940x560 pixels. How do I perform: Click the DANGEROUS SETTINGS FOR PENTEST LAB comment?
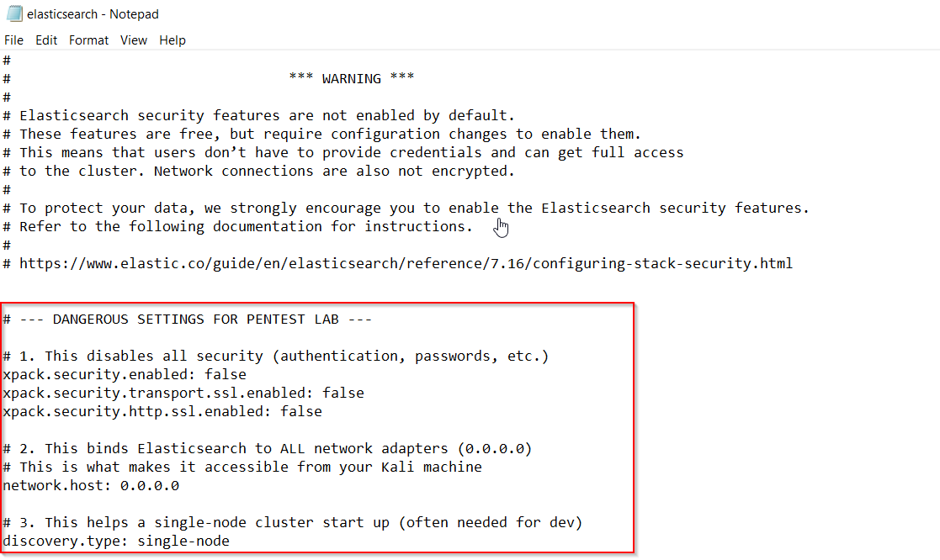[x=188, y=320]
